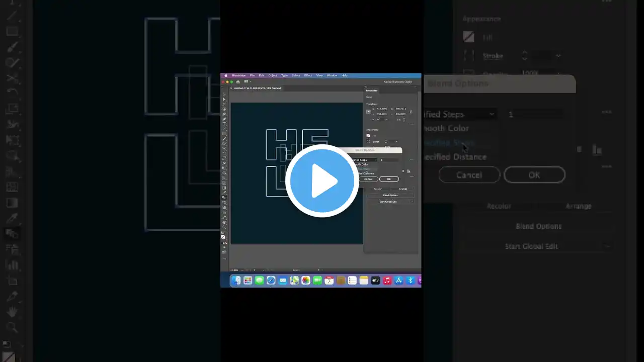Click Cancel in the sharp center Blend dialog

click(x=368, y=179)
